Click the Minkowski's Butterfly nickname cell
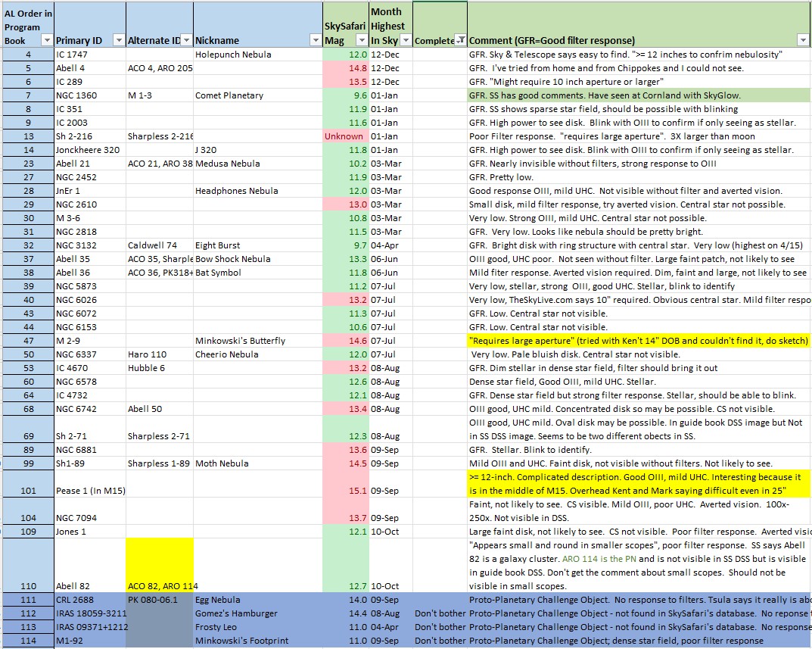812x649 pixels. click(257, 341)
